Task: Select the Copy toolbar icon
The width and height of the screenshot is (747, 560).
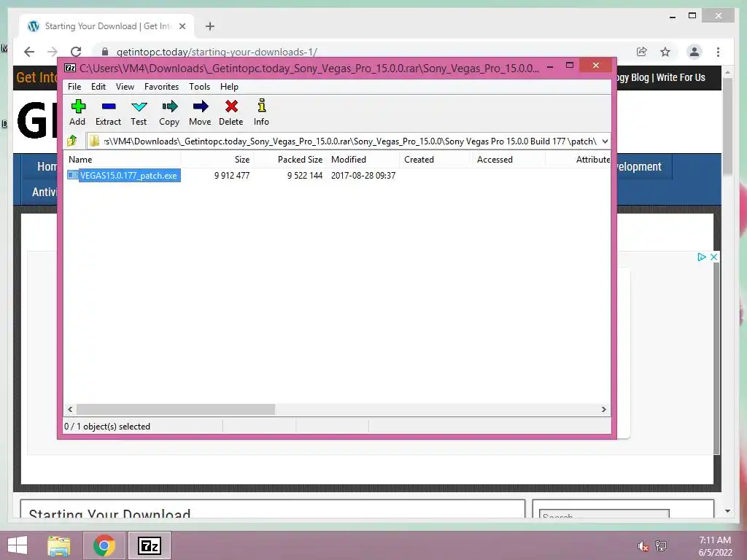Action: [x=169, y=106]
